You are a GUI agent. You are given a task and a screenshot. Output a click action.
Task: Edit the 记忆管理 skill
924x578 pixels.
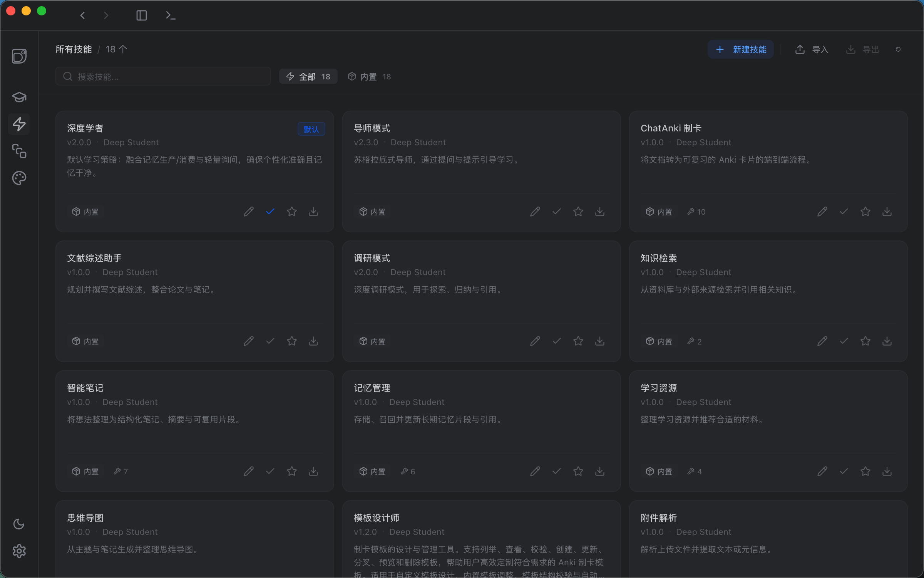[535, 471]
